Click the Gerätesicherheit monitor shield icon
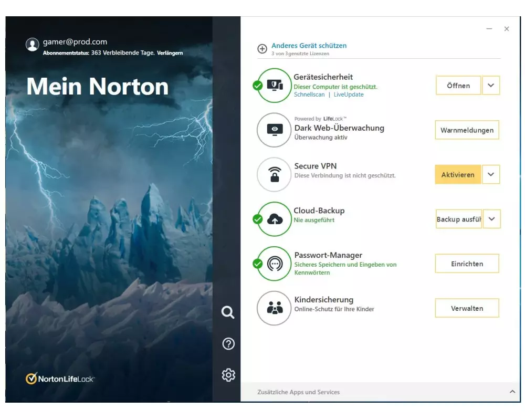 tap(275, 85)
